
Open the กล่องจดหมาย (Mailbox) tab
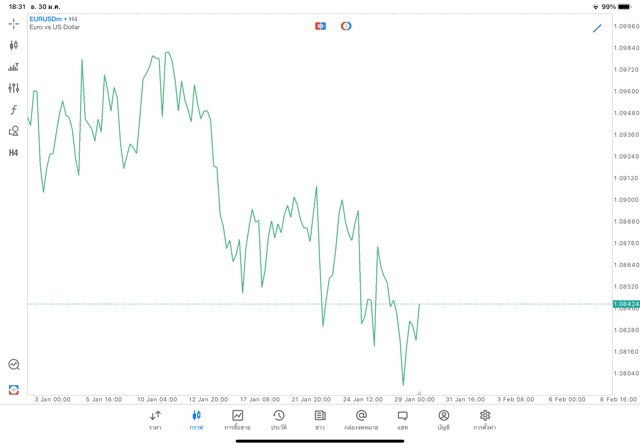361,419
